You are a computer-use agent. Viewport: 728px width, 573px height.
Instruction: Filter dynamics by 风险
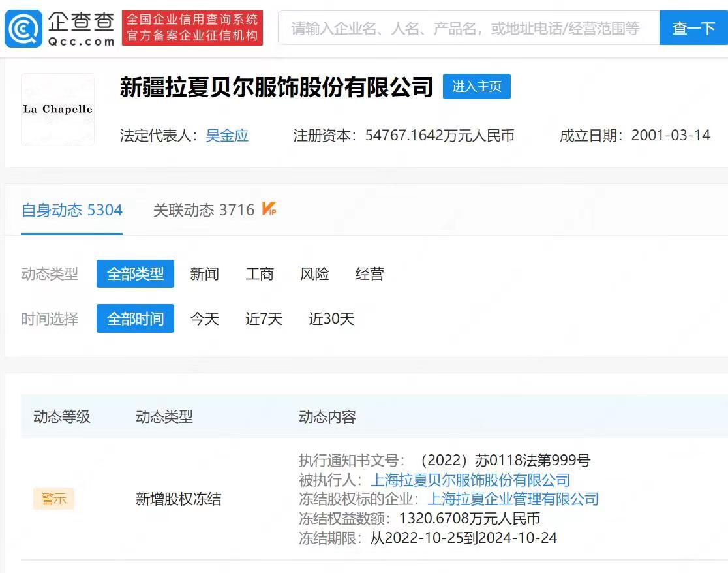pos(314,274)
